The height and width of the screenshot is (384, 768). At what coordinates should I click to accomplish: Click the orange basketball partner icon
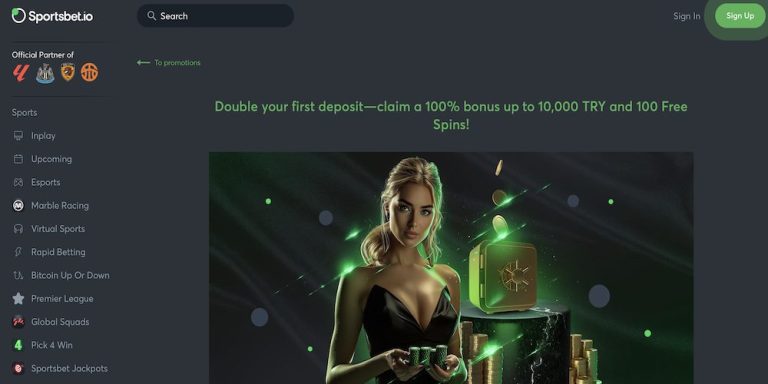click(90, 72)
